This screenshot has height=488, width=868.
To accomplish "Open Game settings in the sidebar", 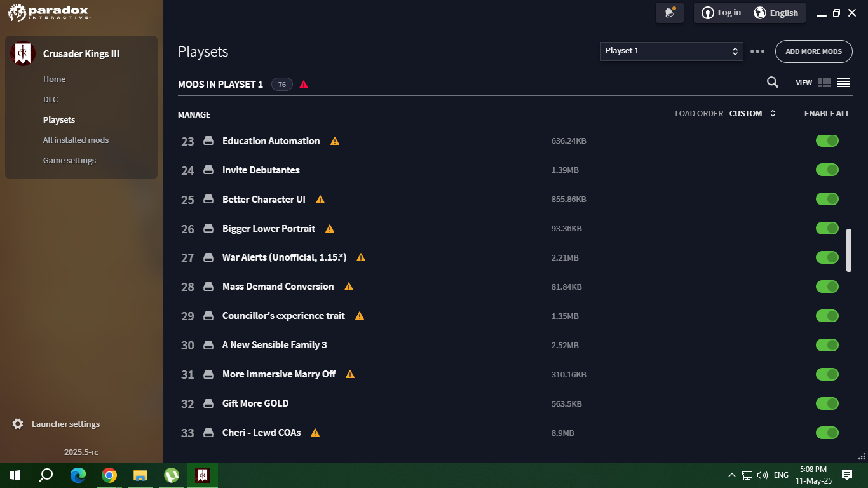I will coord(69,161).
